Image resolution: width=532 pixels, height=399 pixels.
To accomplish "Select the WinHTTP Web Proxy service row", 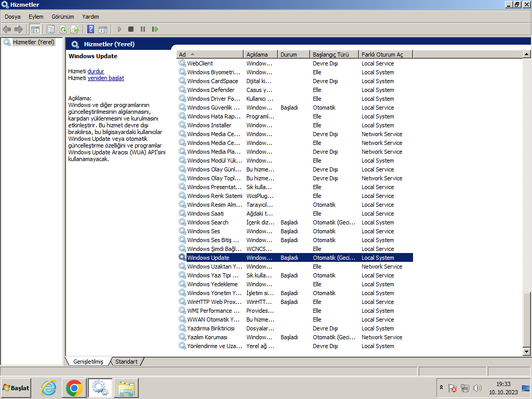I will point(295,302).
